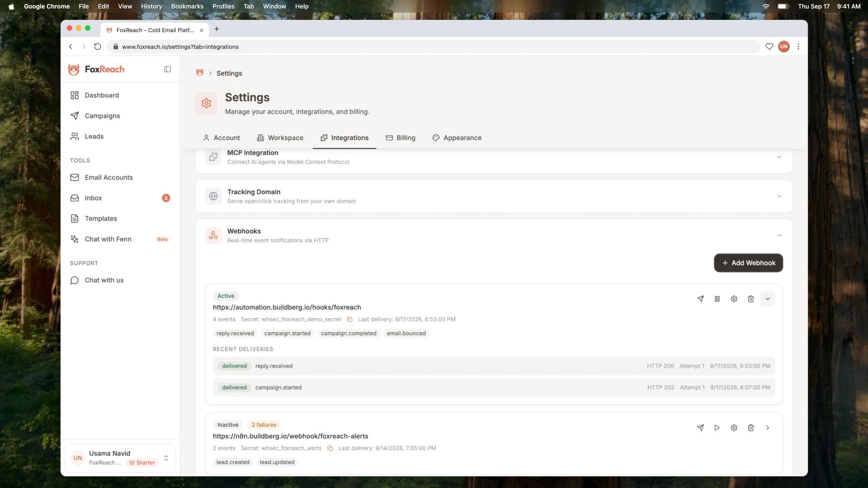868x488 pixels.
Task: Click the browser back arrow
Action: [x=71, y=46]
